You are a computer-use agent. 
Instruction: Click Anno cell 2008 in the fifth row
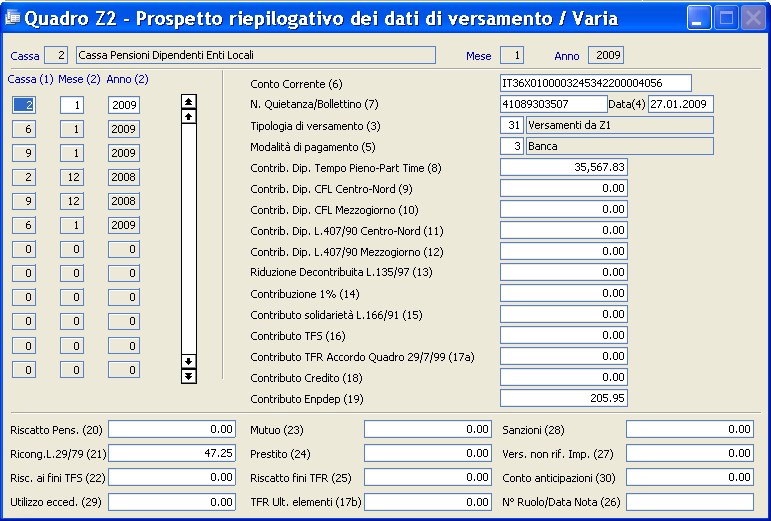pos(124,201)
